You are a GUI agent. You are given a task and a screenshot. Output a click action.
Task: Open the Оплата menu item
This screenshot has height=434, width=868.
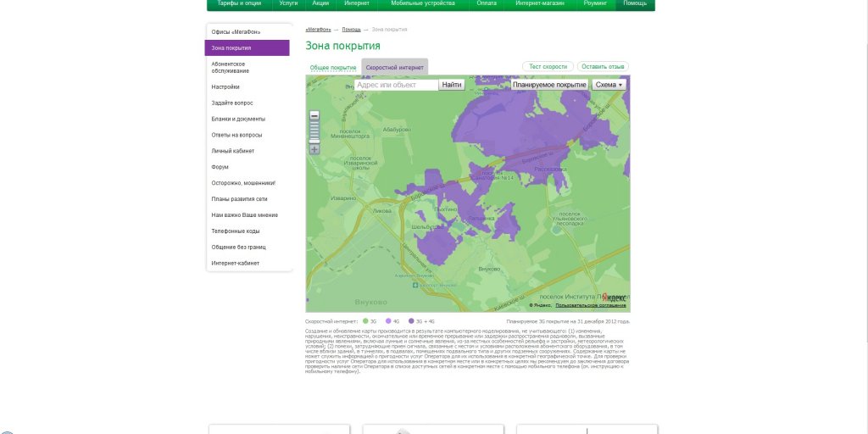(487, 3)
